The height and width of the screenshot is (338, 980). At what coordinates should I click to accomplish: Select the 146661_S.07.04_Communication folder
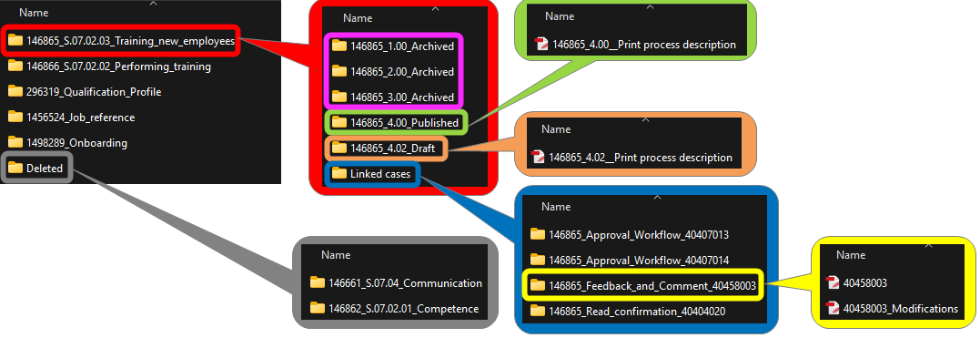396,283
